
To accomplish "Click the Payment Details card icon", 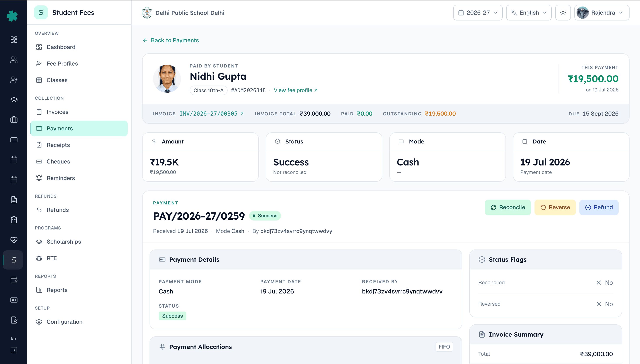I will (x=162, y=260).
